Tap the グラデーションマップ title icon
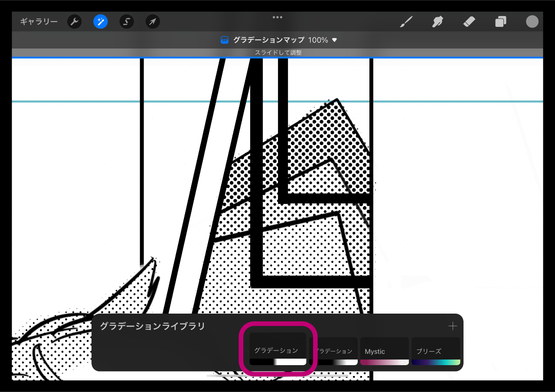555x392 pixels. coord(225,40)
